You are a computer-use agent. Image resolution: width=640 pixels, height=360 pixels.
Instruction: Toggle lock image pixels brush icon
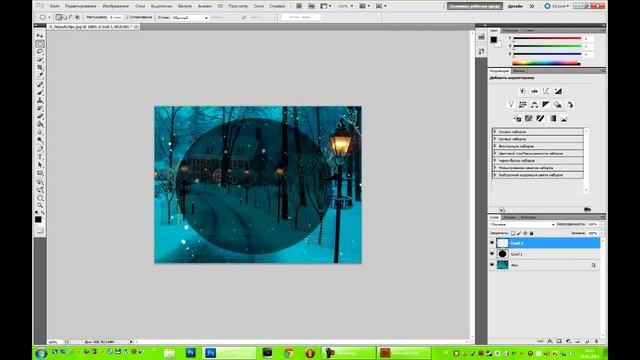(519, 233)
